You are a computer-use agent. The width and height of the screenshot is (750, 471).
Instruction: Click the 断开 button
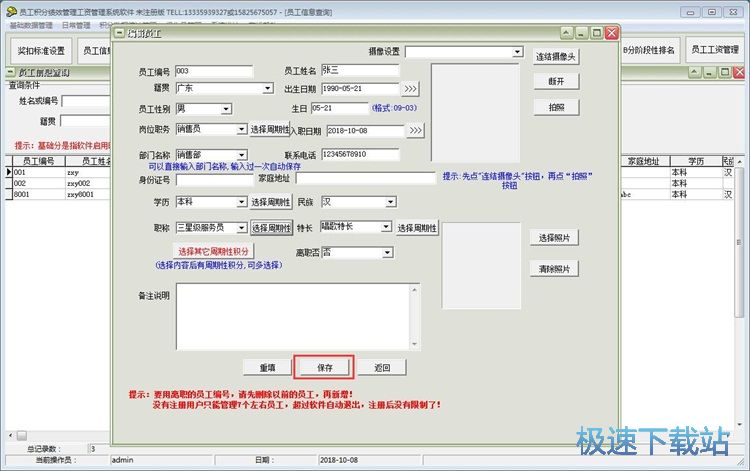[556, 81]
